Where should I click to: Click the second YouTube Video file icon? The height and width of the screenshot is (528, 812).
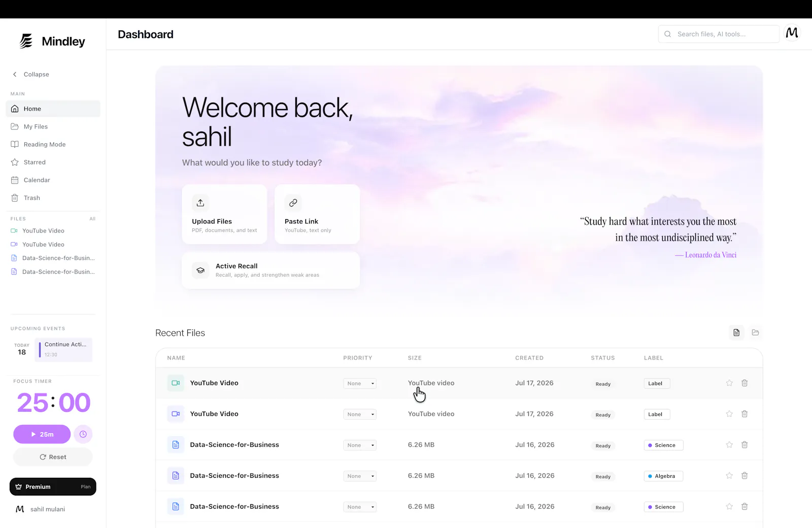176,414
